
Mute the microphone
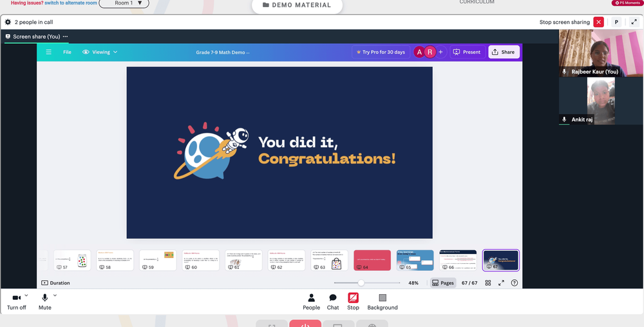tap(45, 301)
